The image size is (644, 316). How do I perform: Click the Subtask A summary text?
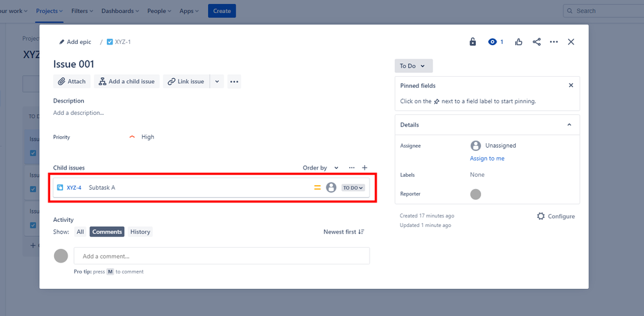coord(102,188)
